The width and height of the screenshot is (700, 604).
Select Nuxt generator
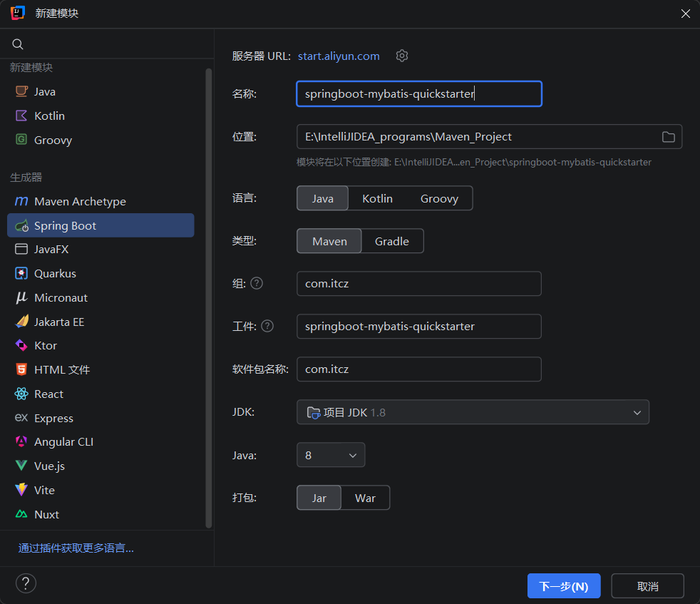[x=101, y=513]
